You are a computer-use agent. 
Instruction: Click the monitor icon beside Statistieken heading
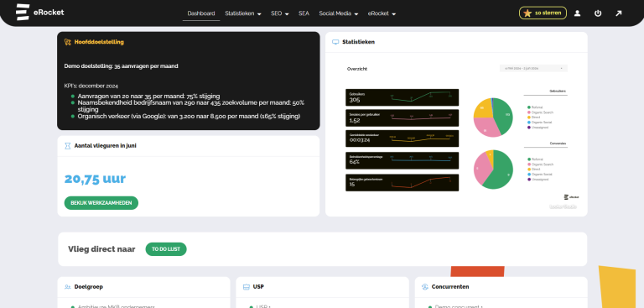coord(335,42)
